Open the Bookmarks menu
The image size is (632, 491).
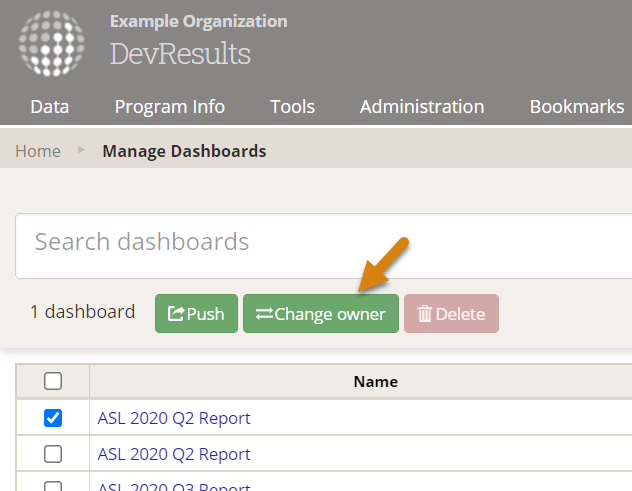tap(577, 107)
